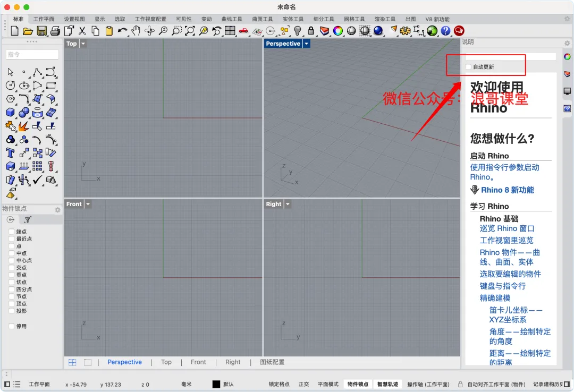Enable the 端点 object snap checkbox
This screenshot has width=574, height=392.
11,232
